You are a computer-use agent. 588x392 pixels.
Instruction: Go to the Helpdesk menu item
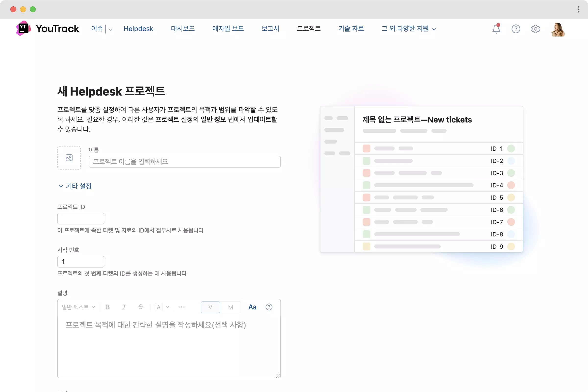(138, 29)
